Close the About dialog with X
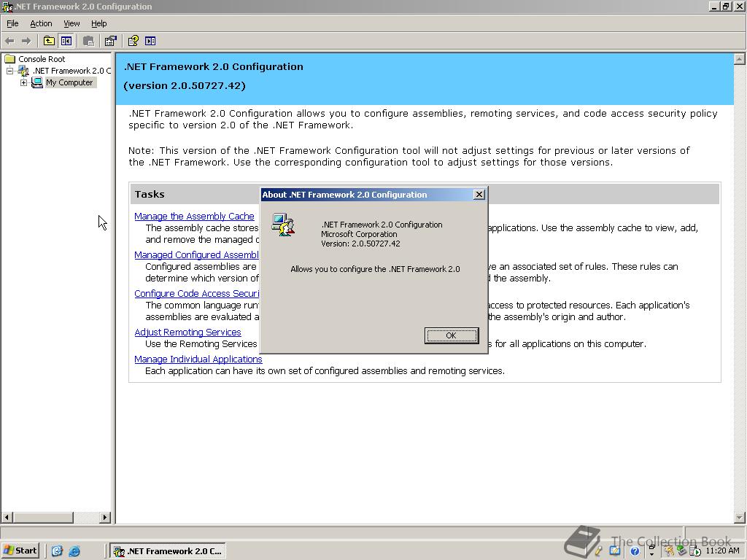The image size is (747, 560). tap(479, 194)
